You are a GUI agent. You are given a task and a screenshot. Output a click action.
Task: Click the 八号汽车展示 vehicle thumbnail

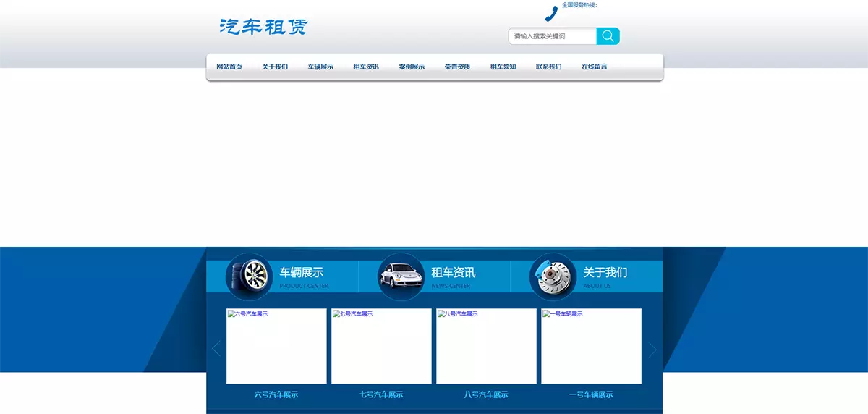click(x=486, y=347)
